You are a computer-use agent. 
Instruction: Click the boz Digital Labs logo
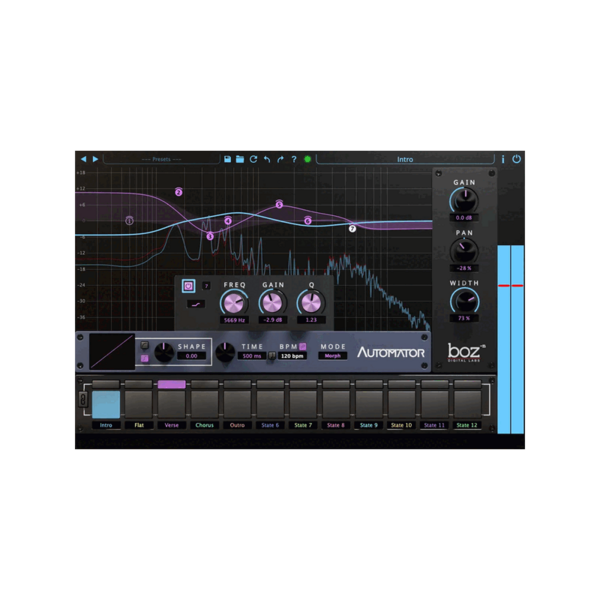click(x=466, y=352)
